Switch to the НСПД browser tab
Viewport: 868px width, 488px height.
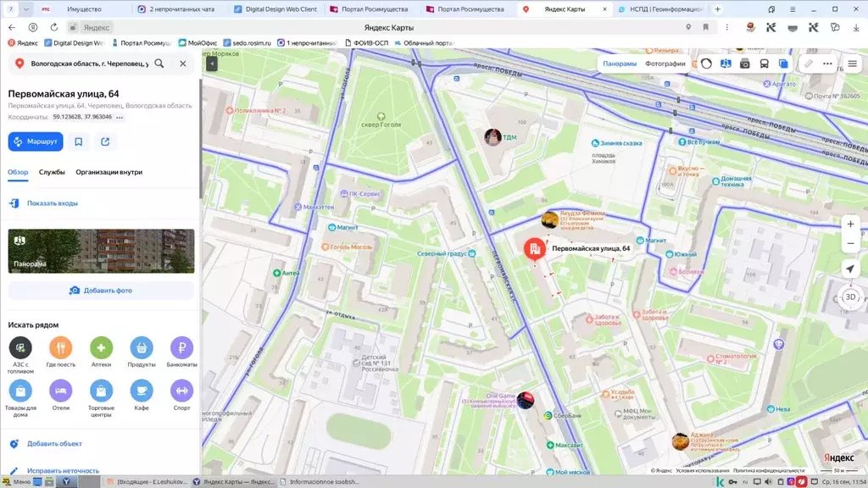tap(661, 8)
